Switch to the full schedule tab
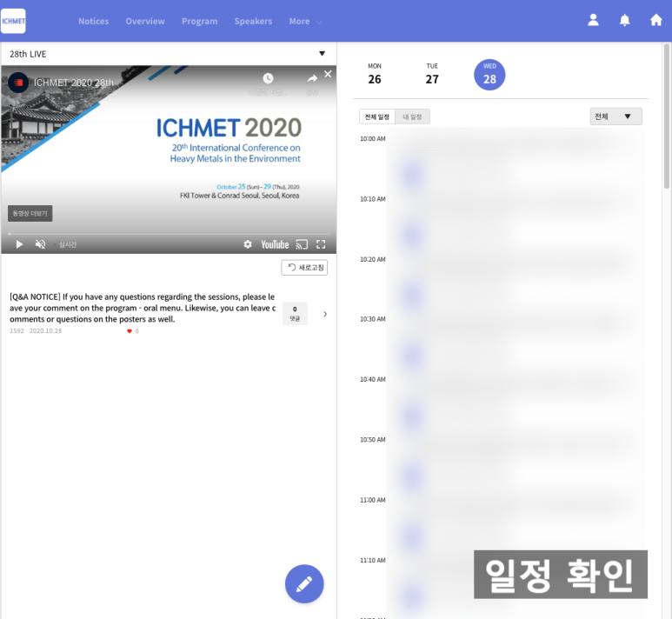This screenshot has width=672, height=619. click(x=377, y=116)
